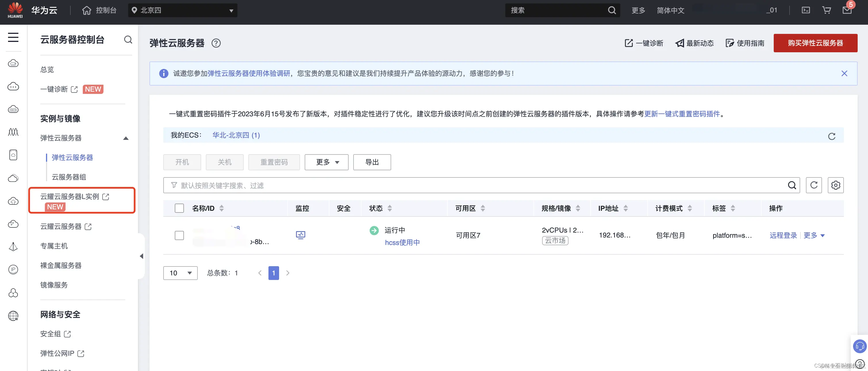868x371 pixels.
Task: Click the sidebar console search icon
Action: [128, 40]
